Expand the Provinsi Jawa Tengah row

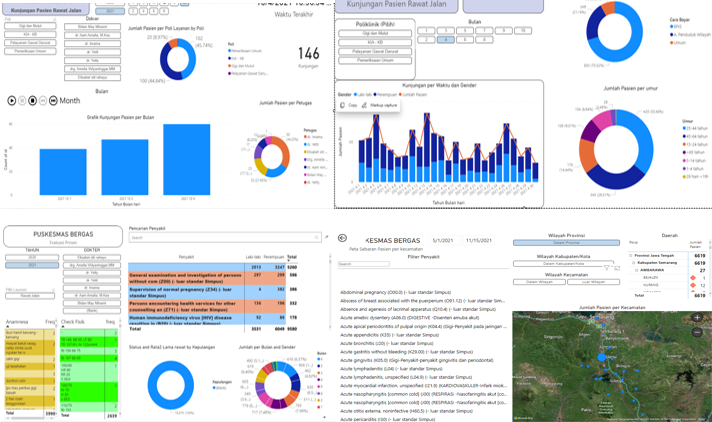[x=631, y=255]
